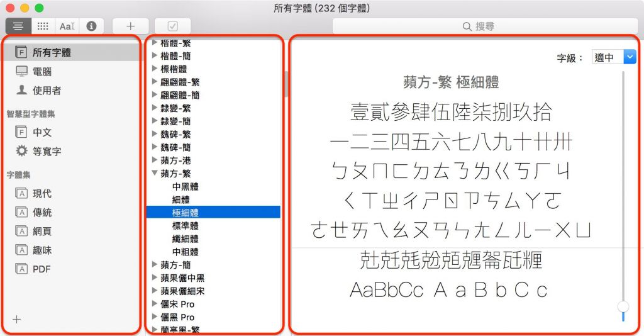This screenshot has height=336, width=644.
Task: Select the highlighted 極細體 typeface
Action: [214, 213]
